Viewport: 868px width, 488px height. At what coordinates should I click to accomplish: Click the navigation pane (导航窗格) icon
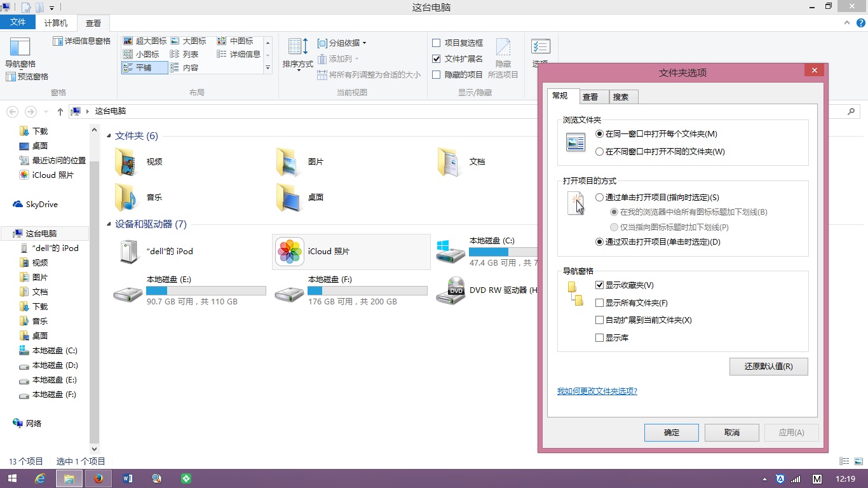click(20, 48)
